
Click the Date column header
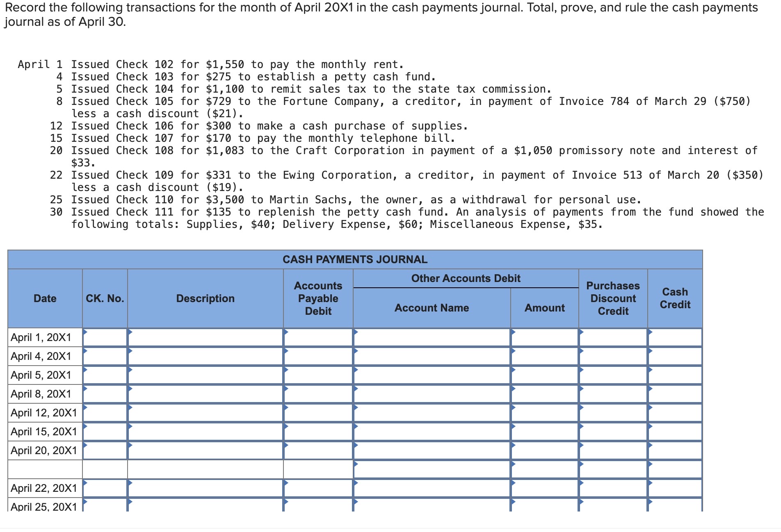(45, 298)
